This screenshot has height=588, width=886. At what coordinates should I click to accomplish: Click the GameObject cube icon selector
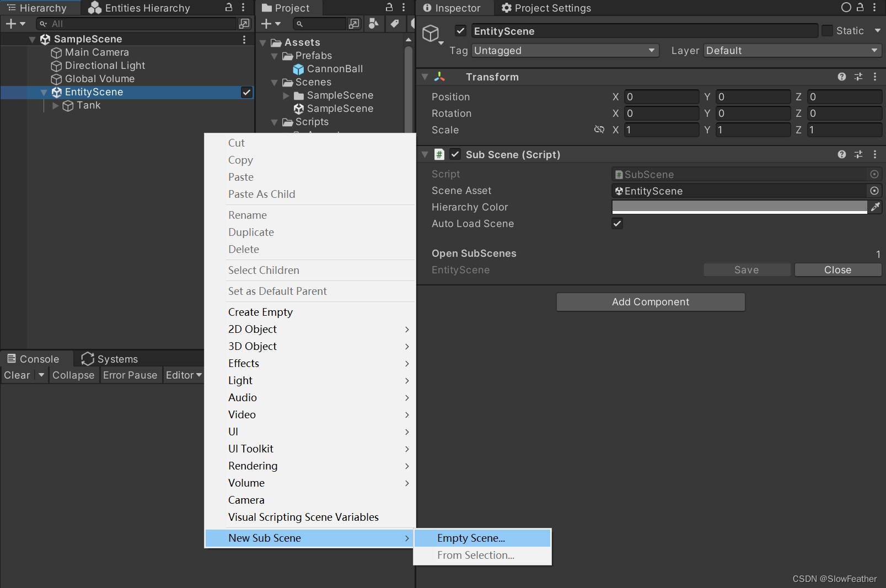click(x=432, y=34)
